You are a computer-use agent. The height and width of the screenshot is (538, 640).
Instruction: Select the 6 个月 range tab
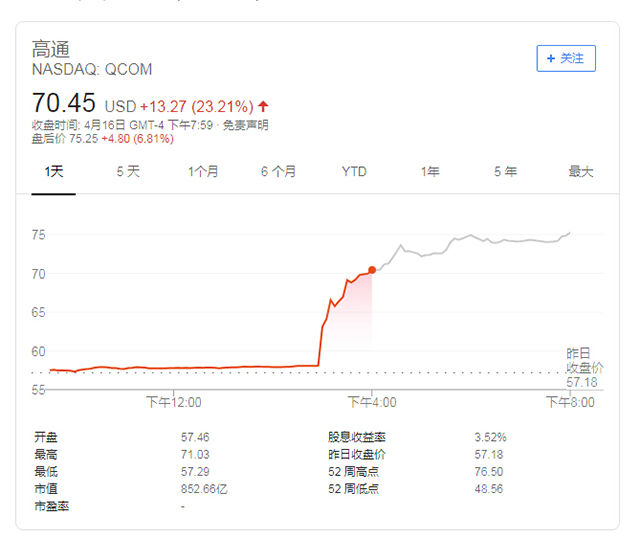pos(278,171)
